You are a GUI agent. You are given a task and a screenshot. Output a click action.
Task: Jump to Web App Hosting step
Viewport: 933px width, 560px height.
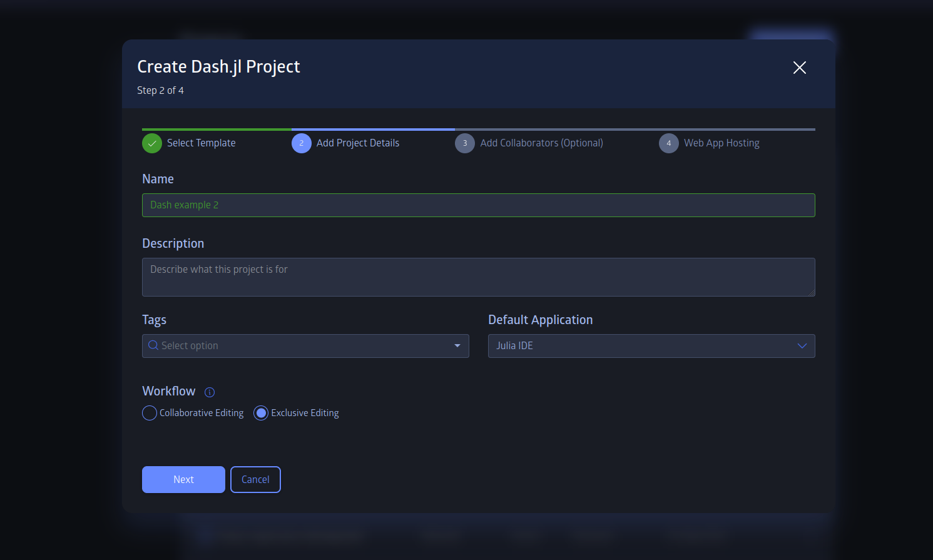pos(721,143)
